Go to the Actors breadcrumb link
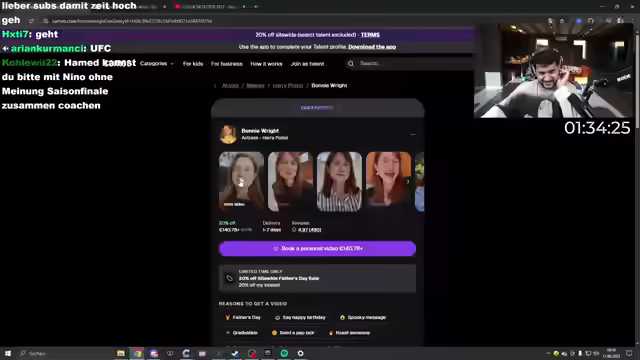This screenshot has width=640, height=360. coord(230,86)
